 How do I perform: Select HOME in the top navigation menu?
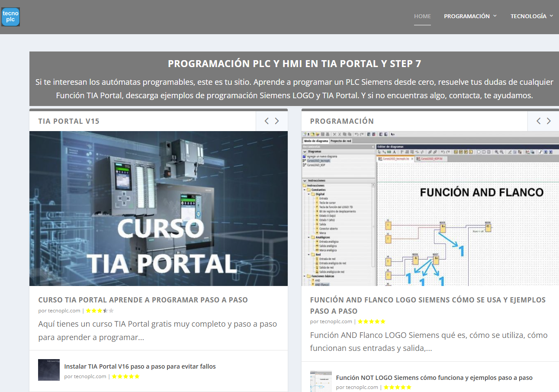[422, 16]
